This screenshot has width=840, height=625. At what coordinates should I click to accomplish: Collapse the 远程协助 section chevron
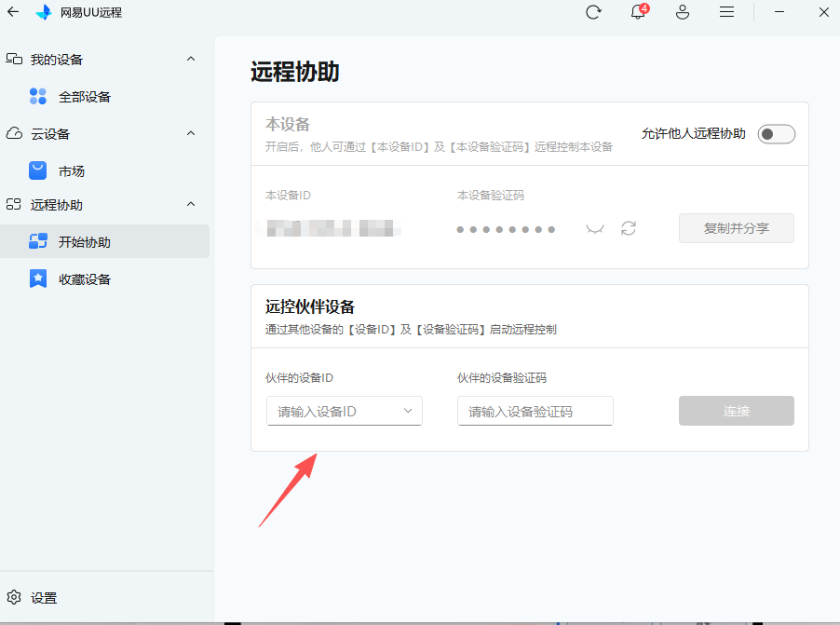coord(191,204)
